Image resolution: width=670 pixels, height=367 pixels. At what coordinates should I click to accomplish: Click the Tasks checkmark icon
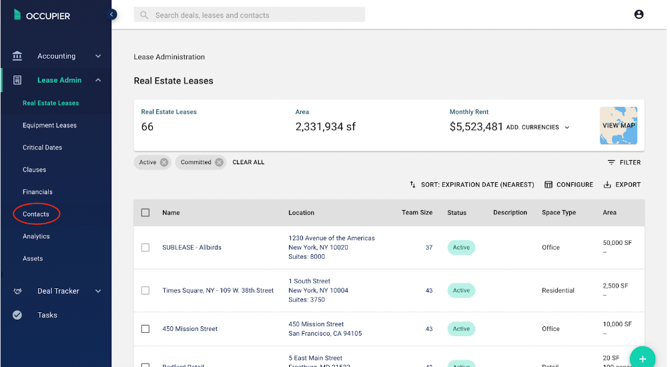coord(17,315)
